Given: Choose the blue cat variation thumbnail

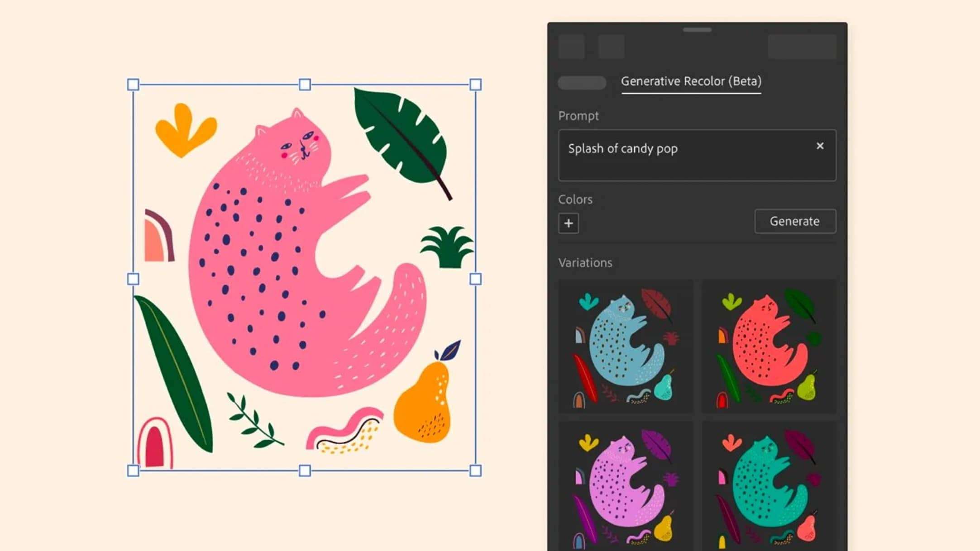Looking at the screenshot, I should [x=626, y=347].
